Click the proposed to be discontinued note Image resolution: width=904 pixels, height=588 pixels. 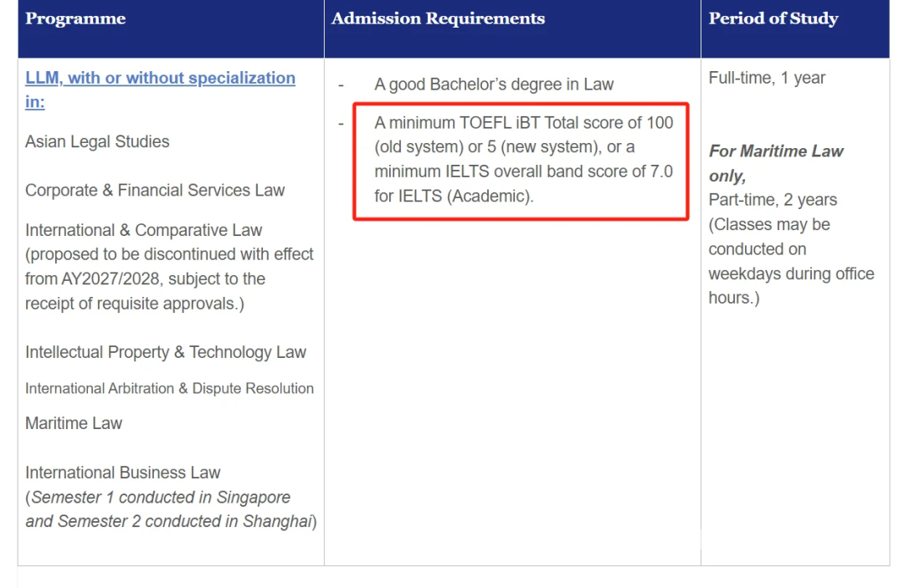[x=169, y=279]
